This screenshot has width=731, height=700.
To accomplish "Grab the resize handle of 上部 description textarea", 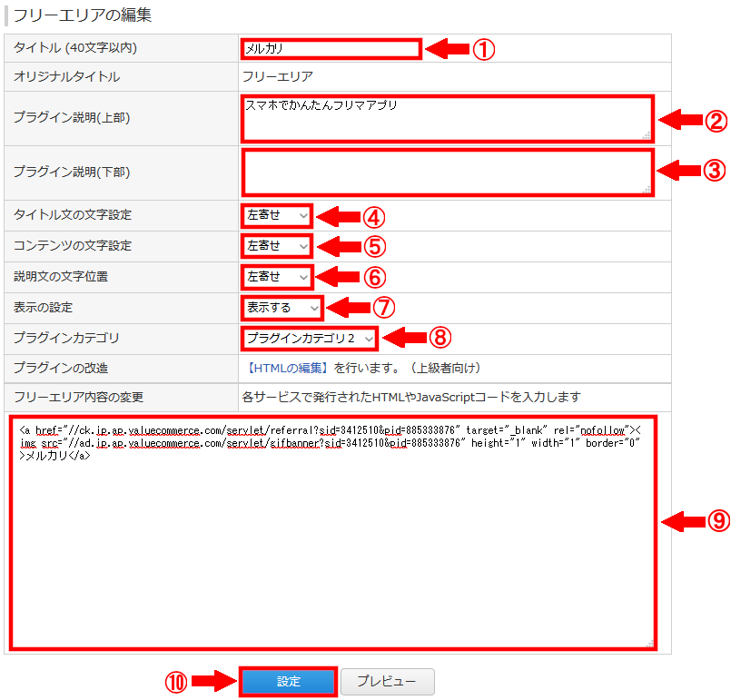I will click(647, 135).
